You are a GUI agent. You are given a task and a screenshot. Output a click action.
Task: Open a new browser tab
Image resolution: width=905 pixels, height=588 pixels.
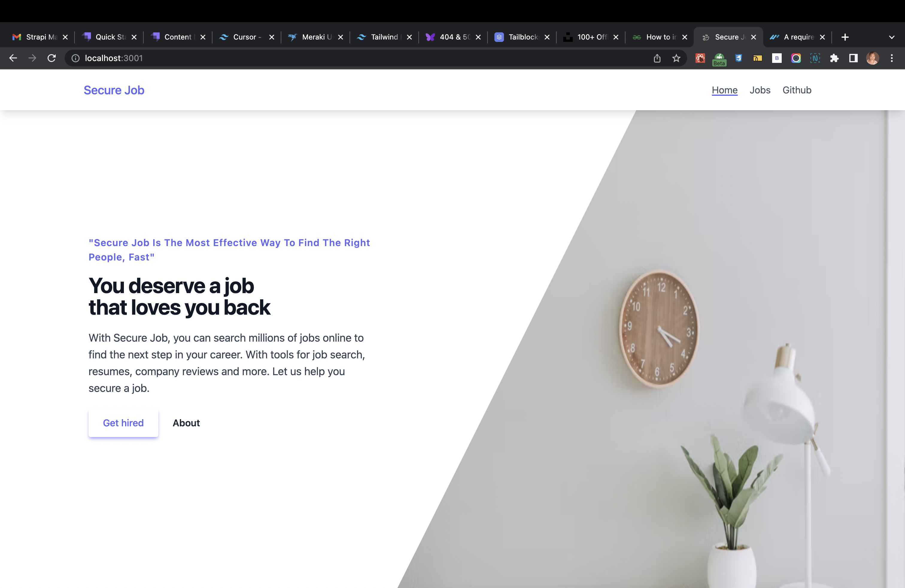(x=845, y=37)
